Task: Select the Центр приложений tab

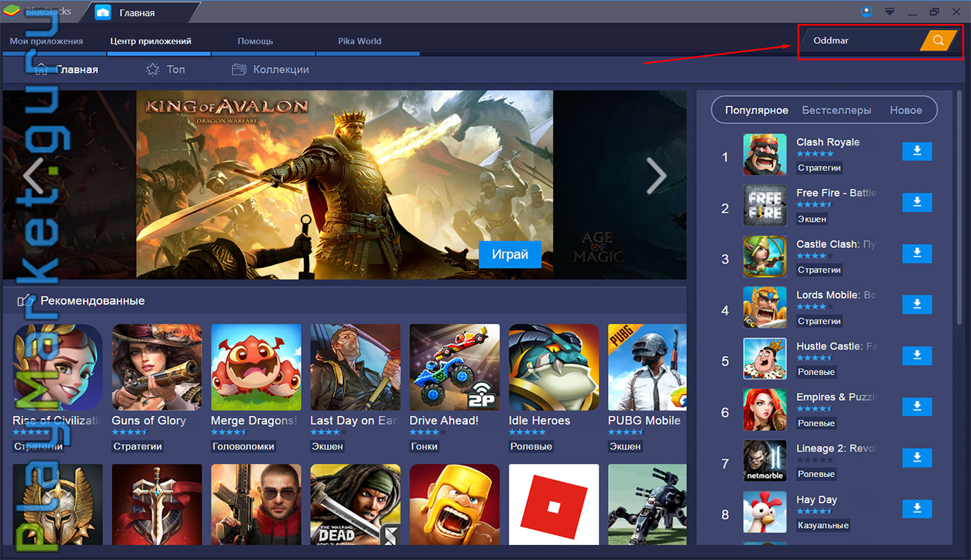Action: (151, 41)
